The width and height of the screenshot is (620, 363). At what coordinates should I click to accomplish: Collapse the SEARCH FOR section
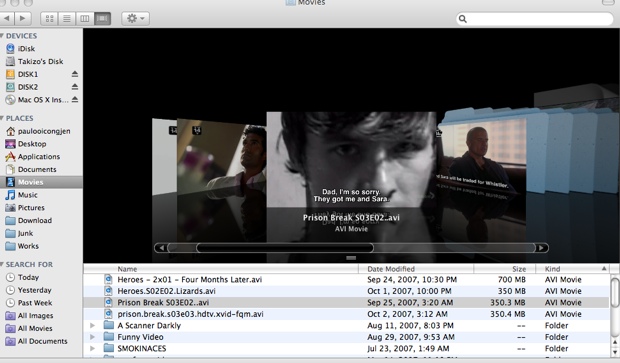(x=2, y=264)
